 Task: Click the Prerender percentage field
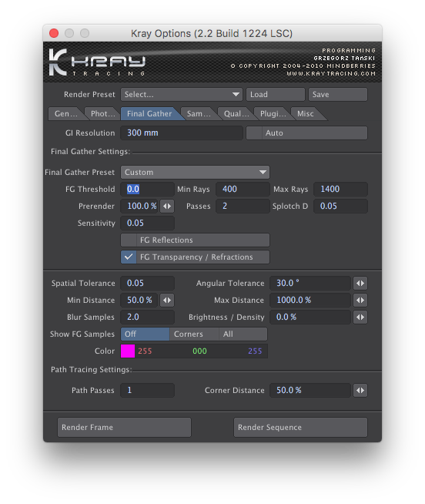[139, 207]
